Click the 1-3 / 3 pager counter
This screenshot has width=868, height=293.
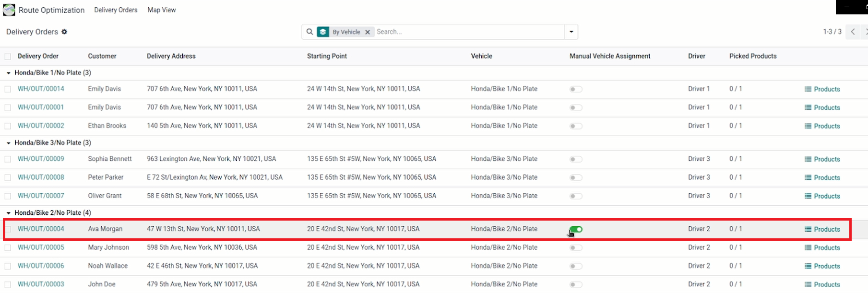[832, 32]
